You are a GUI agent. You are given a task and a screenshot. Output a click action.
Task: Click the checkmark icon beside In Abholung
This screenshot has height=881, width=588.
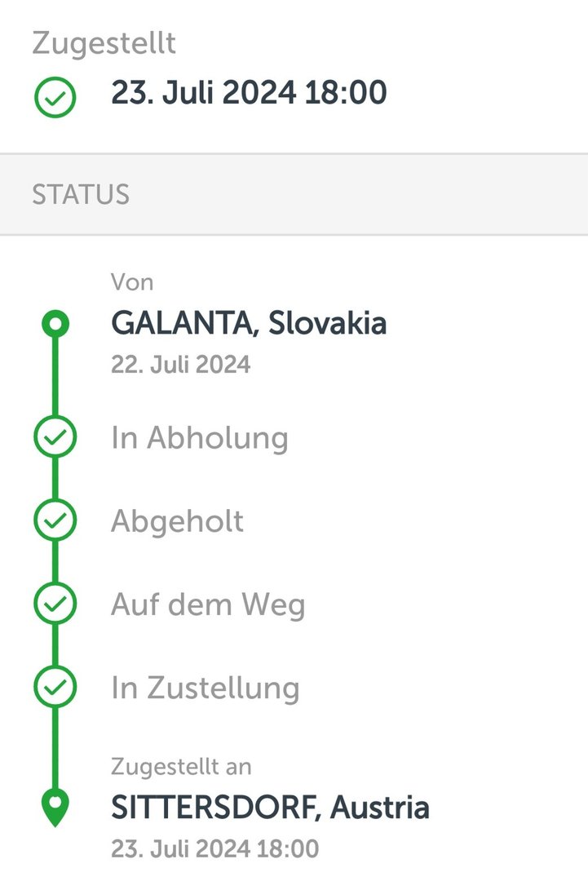pyautogui.click(x=55, y=438)
